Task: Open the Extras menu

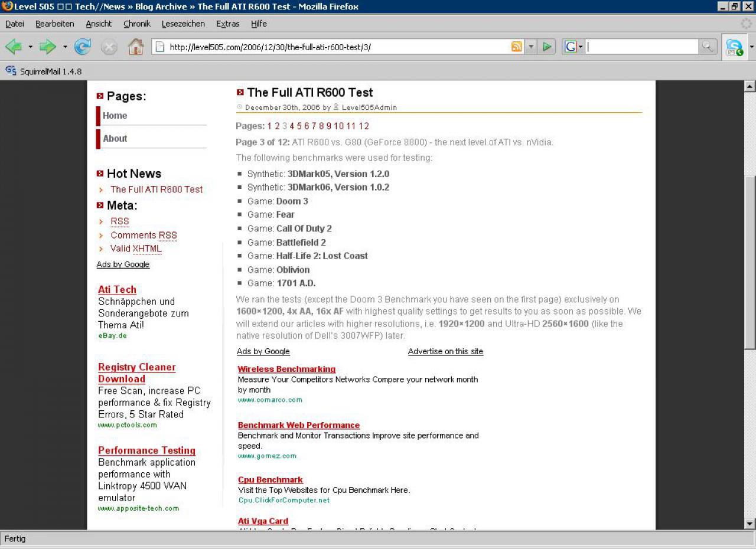Action: tap(228, 24)
